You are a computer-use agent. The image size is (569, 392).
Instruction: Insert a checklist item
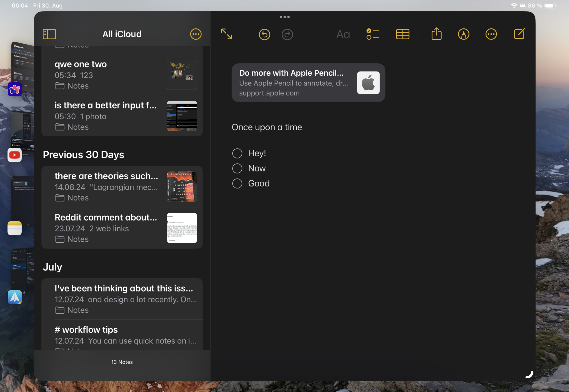[372, 34]
